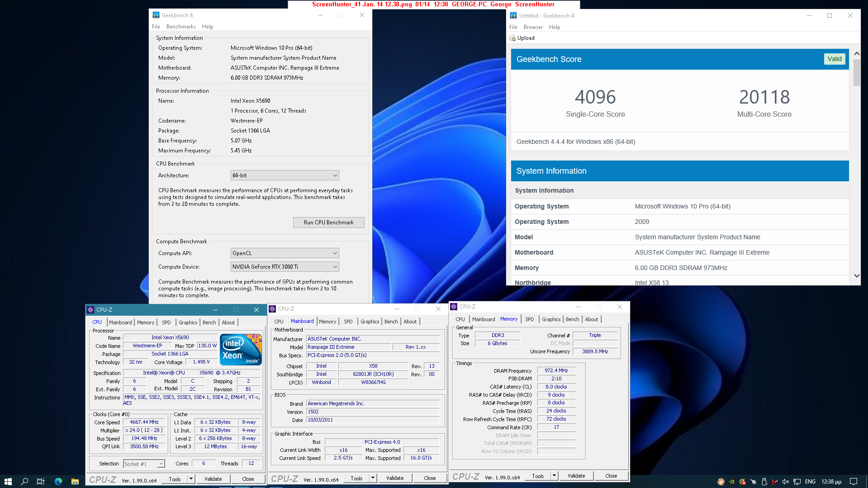Switch to CPU tab in CPU-Z Memory window
This screenshot has height=488, width=868.
click(460, 319)
